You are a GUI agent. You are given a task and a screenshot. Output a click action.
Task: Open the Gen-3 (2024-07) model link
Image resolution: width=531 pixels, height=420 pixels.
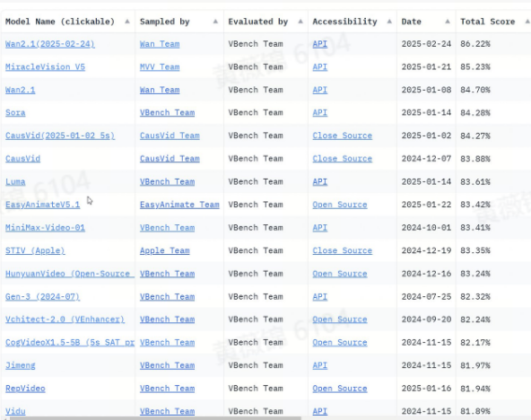[43, 297]
